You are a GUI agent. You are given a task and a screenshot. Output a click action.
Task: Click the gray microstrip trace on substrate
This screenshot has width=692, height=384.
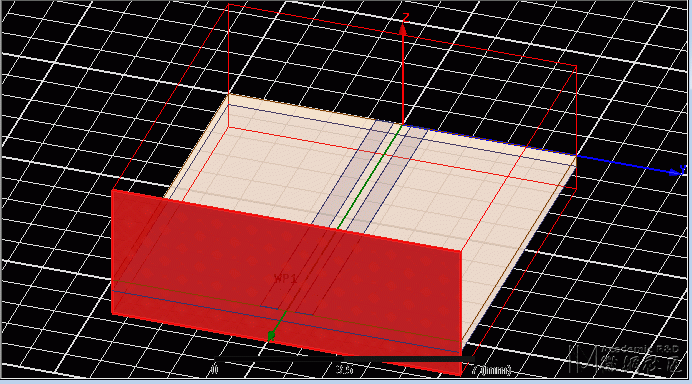371,177
